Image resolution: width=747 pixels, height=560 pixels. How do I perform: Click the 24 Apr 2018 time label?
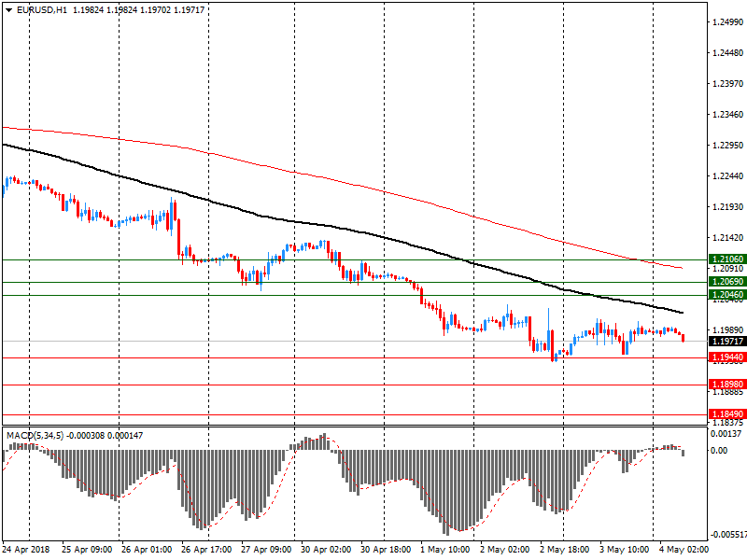click(x=26, y=550)
